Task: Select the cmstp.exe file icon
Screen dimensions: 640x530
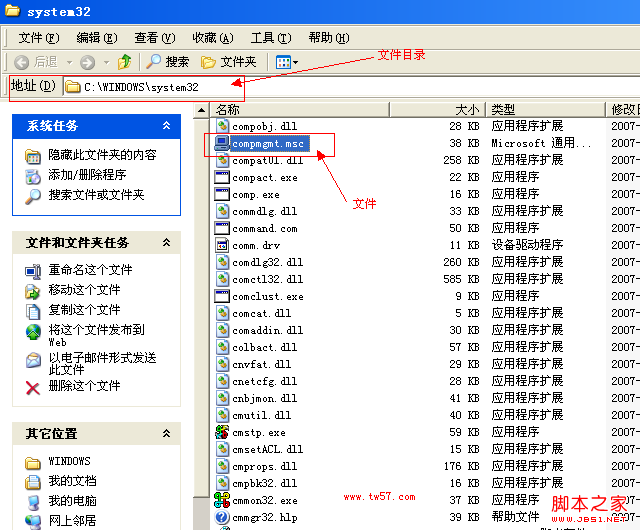Action: pos(222,432)
